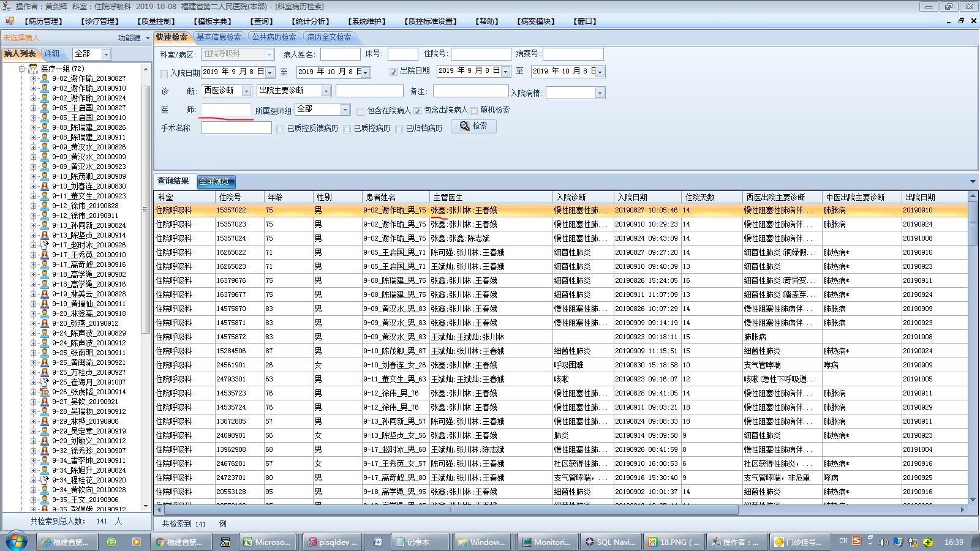Switch to the 病历全文检索 tab

click(x=329, y=37)
